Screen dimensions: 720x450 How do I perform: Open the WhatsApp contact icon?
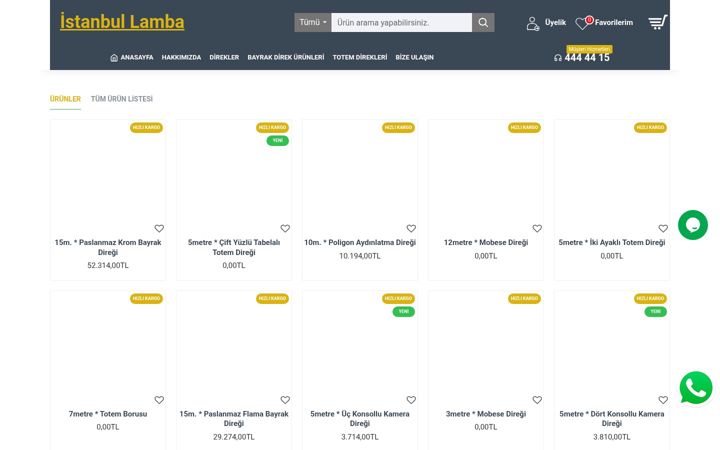[696, 388]
